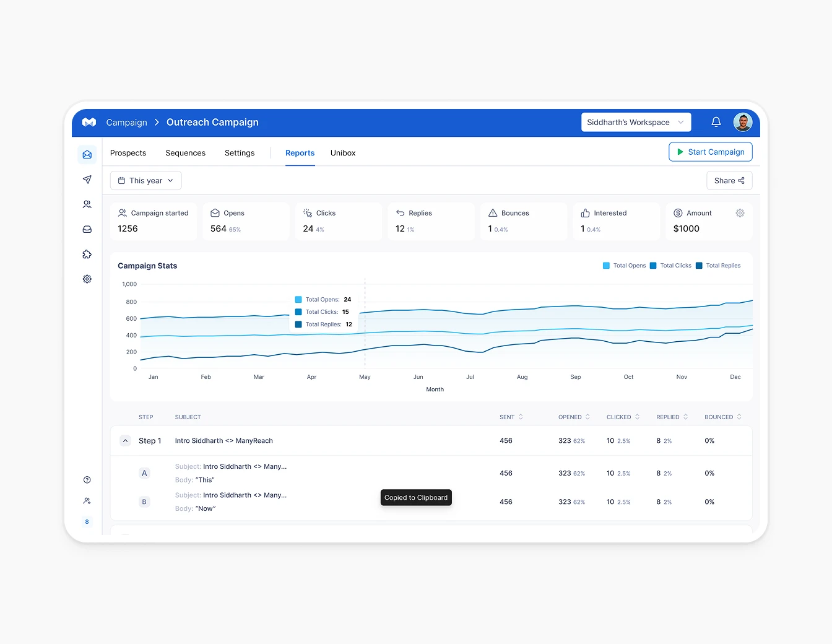Screen dimensions: 832x644
Task: Select the paper plane send icon in sidebar
Action: (87, 180)
